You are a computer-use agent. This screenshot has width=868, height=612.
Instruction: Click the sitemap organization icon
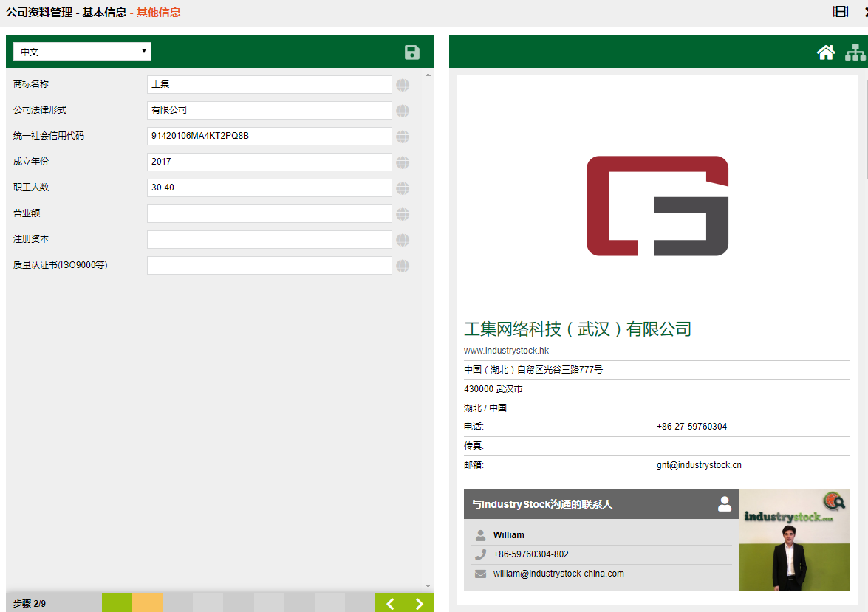[x=855, y=52]
